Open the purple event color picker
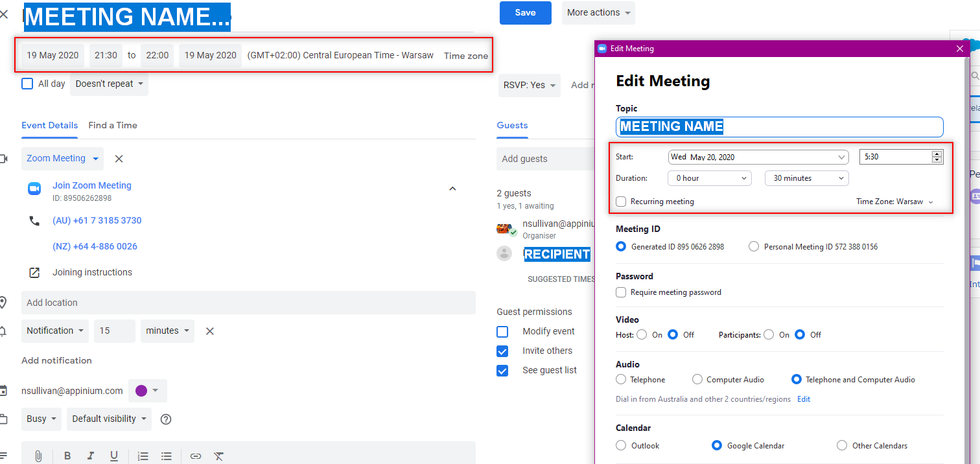Screen dimensions: 980x464 click(147, 391)
